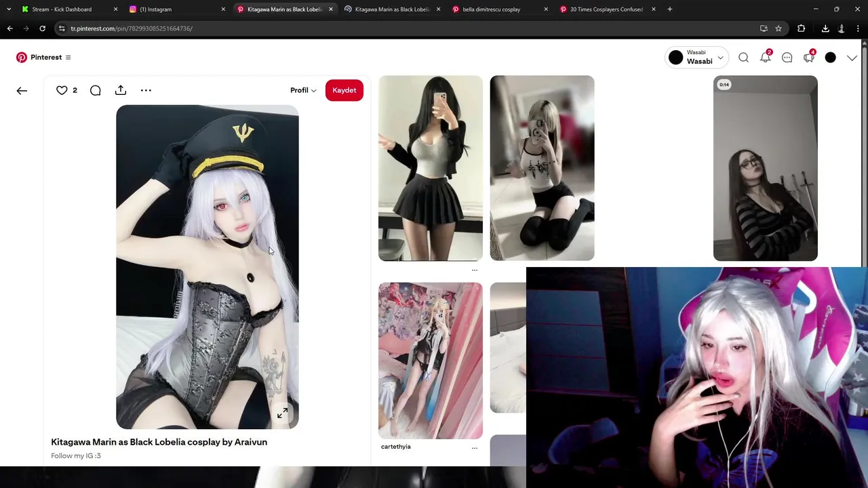Click the cartethyia pin caption

point(396,447)
